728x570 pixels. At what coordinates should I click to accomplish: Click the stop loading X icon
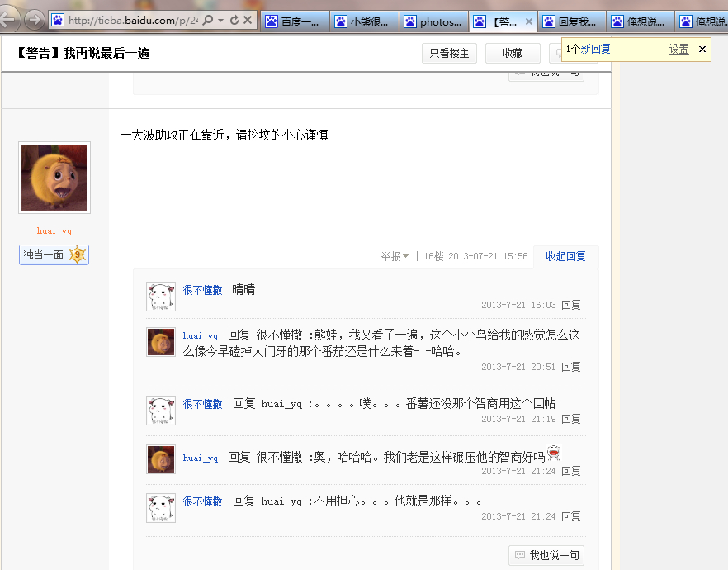tap(248, 20)
